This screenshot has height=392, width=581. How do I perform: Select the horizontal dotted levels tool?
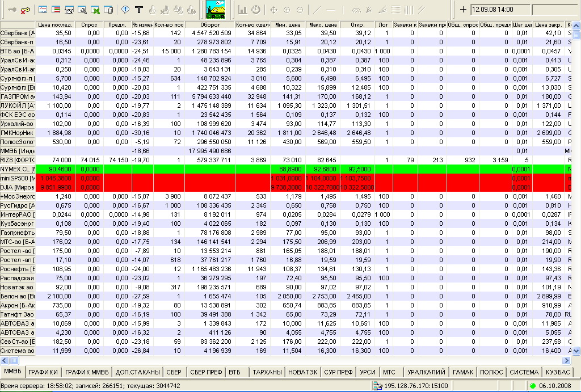pos(395,10)
